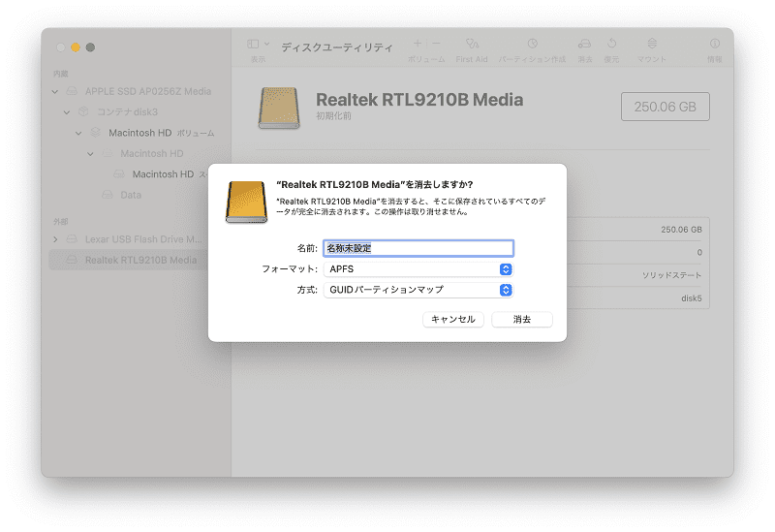
Task: Click the ソリッドステート type value
Action: coord(671,275)
